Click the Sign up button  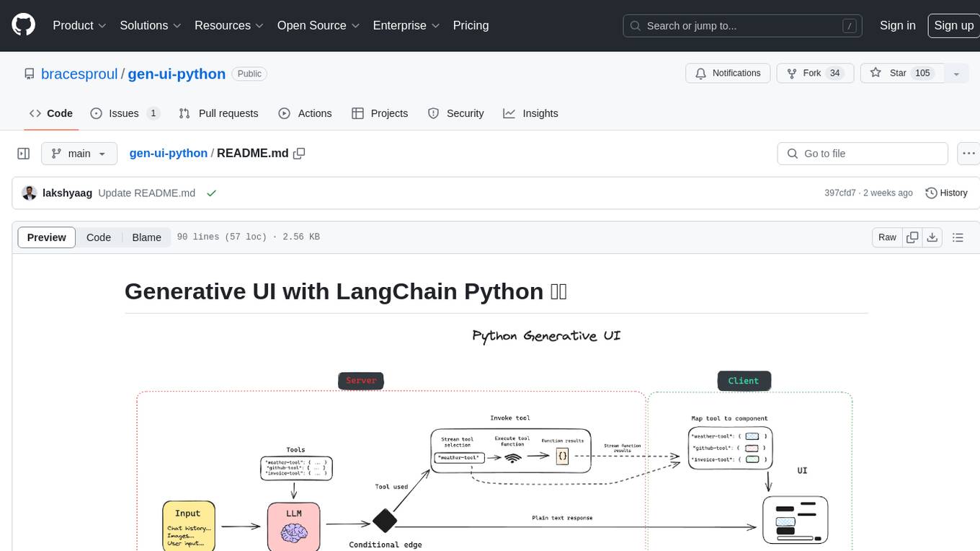click(x=953, y=25)
